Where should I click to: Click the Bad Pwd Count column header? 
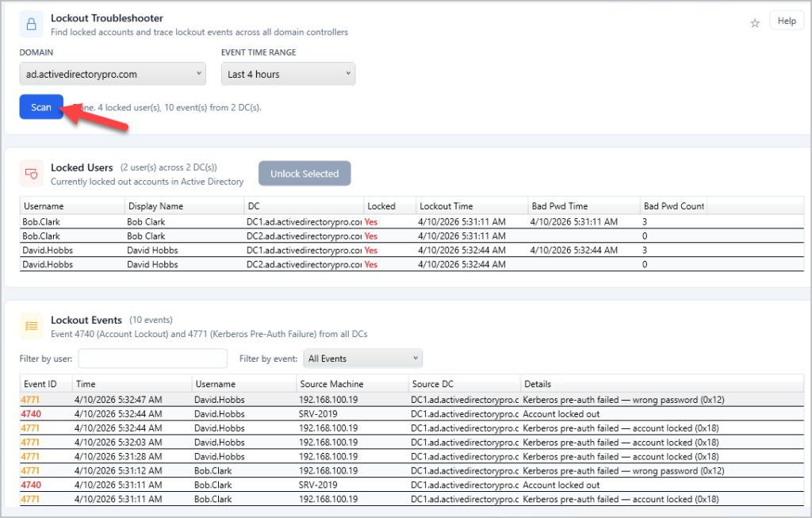pyautogui.click(x=674, y=206)
